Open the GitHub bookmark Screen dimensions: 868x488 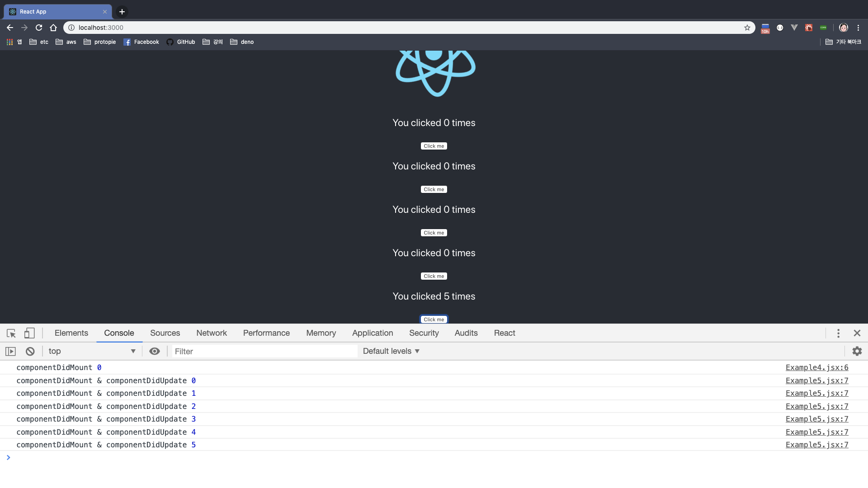181,42
